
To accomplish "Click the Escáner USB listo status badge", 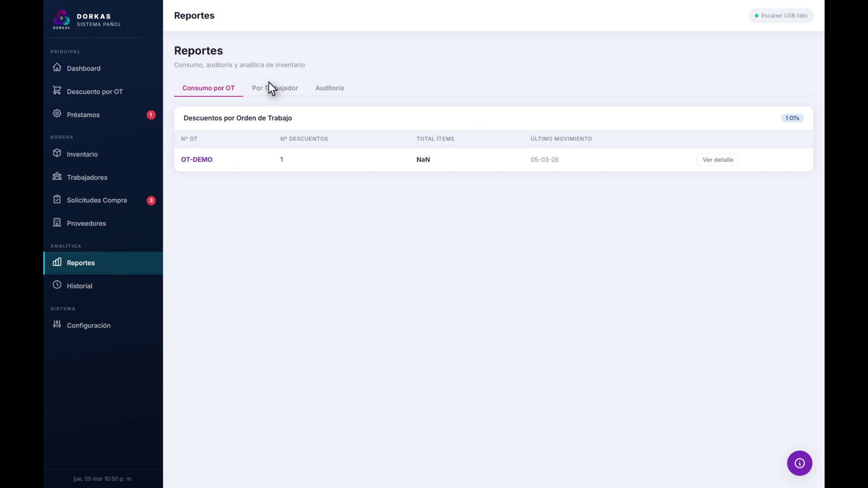I will (781, 15).
